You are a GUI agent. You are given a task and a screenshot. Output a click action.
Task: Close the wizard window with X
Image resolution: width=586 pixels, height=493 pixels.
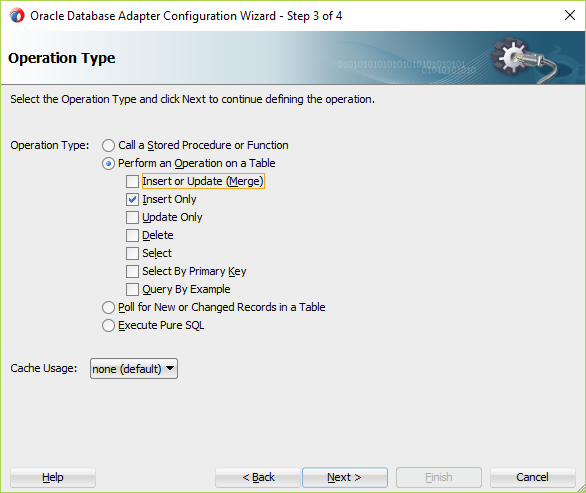(x=570, y=15)
